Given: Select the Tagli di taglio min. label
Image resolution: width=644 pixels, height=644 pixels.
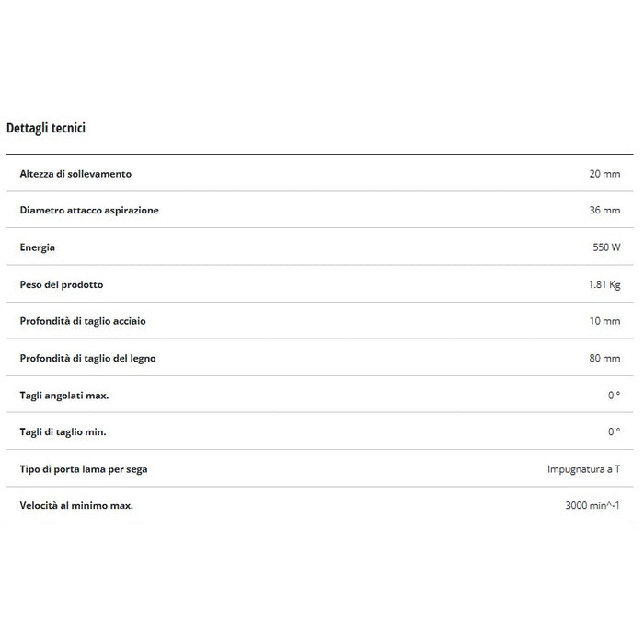Looking at the screenshot, I should pyautogui.click(x=63, y=431).
